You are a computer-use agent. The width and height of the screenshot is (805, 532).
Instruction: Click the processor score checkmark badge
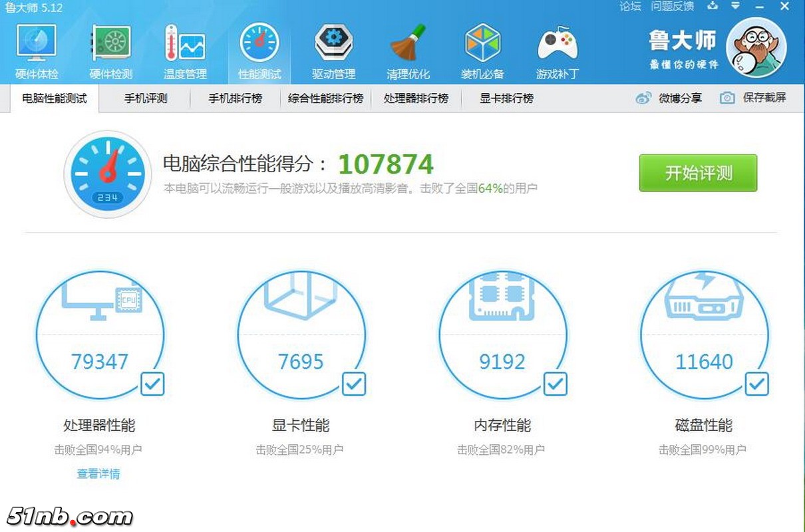tap(152, 384)
